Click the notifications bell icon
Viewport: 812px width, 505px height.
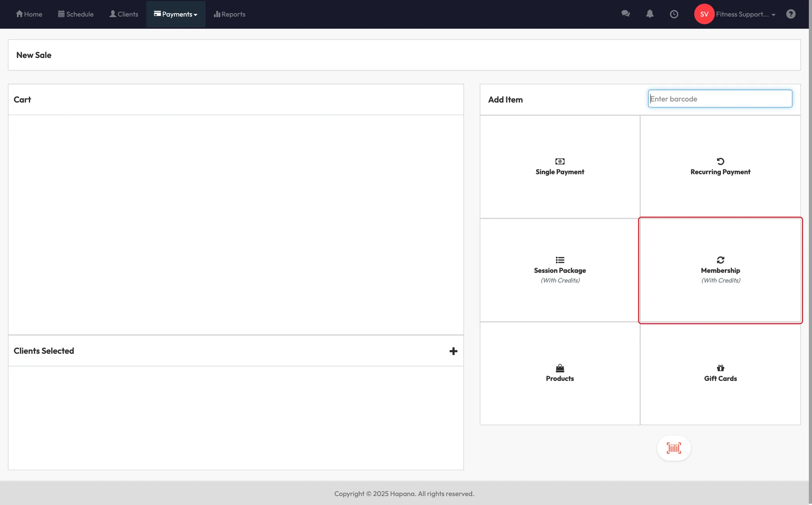(649, 14)
